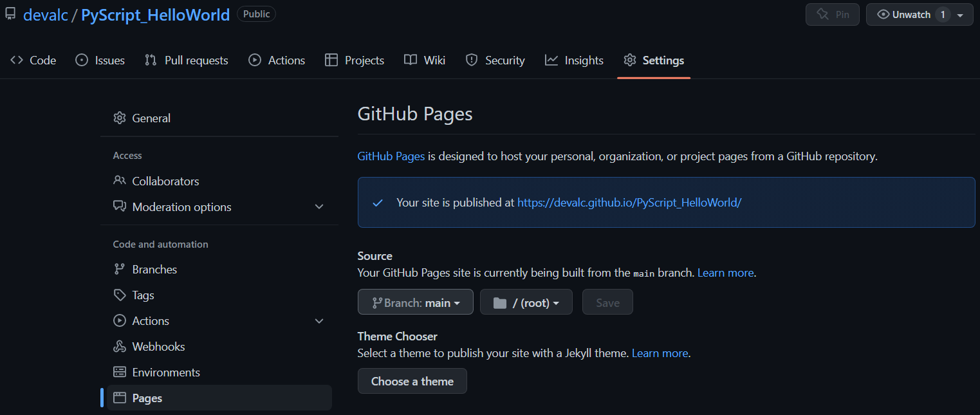Click the PyScript_HelloWorld repository link
Viewport: 980px width, 415px height.
pyautogui.click(x=155, y=15)
